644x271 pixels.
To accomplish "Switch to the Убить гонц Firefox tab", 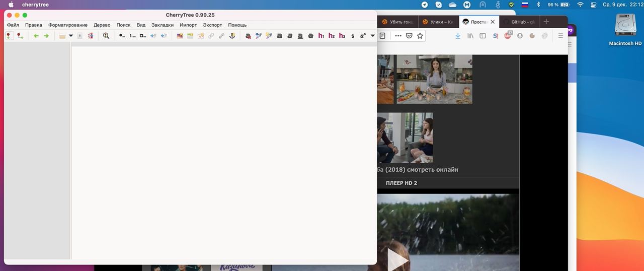I will pyautogui.click(x=397, y=22).
